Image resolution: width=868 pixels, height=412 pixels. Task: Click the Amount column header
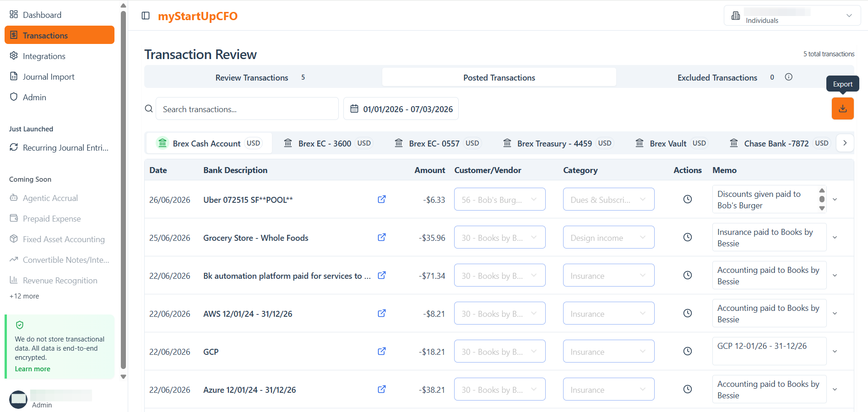[429, 170]
